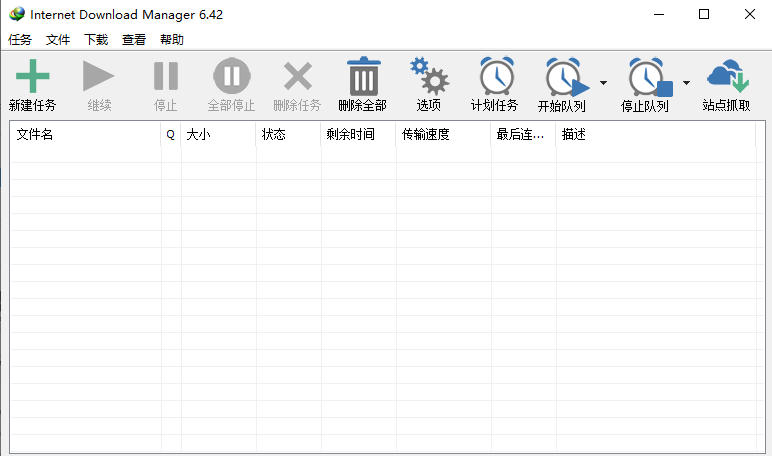Open 选项 gears settings icon
Image resolution: width=772 pixels, height=456 pixels.
(429, 76)
